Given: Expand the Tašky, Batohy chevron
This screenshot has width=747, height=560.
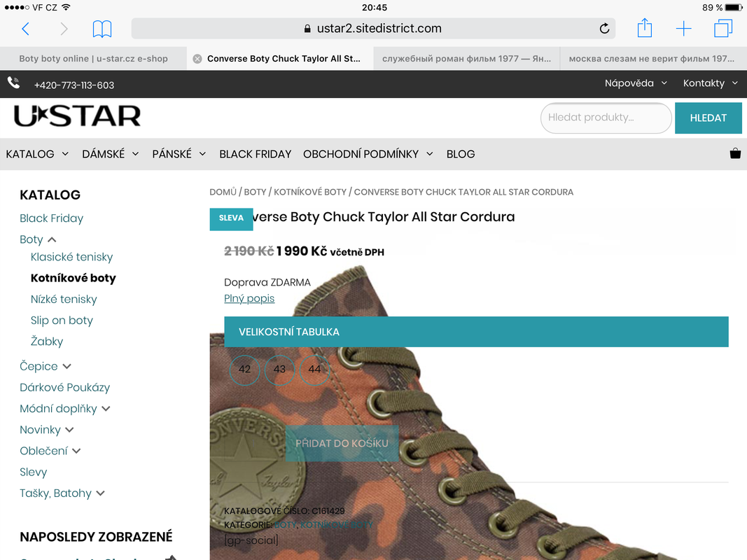Looking at the screenshot, I should point(100,493).
